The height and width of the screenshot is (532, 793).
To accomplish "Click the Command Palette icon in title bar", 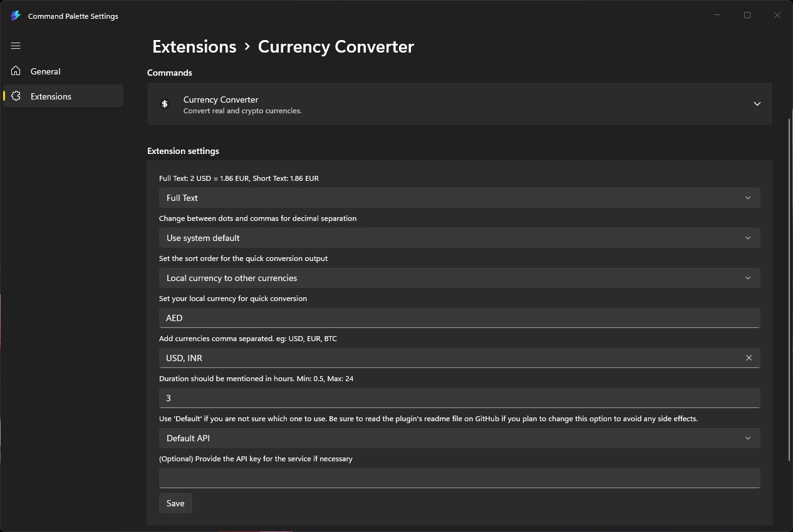I will [15, 15].
